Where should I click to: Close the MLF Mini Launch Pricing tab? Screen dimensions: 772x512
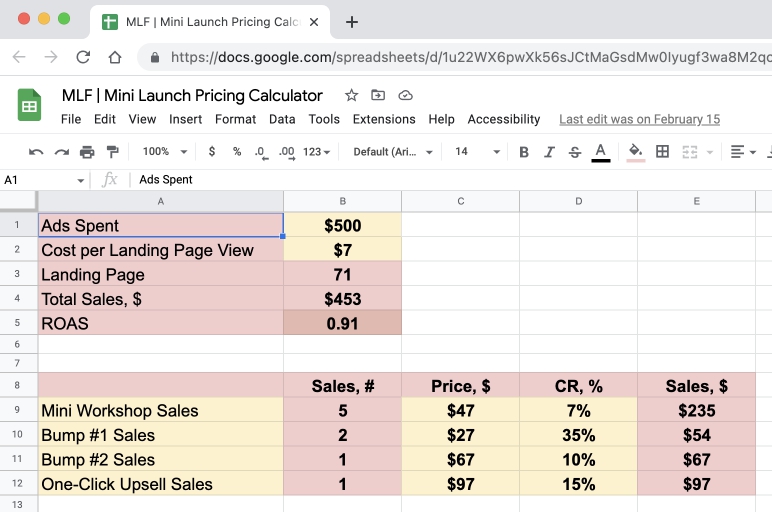click(314, 22)
